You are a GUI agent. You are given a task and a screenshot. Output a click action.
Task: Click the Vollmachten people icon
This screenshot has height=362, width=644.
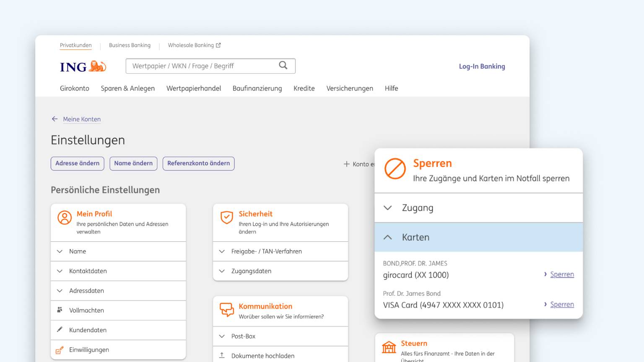pyautogui.click(x=60, y=310)
